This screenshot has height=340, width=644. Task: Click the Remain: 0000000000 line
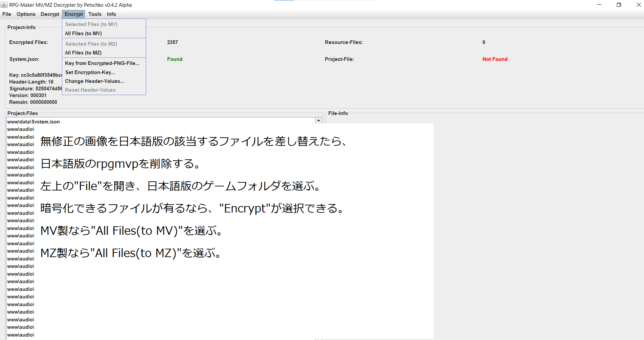[33, 102]
